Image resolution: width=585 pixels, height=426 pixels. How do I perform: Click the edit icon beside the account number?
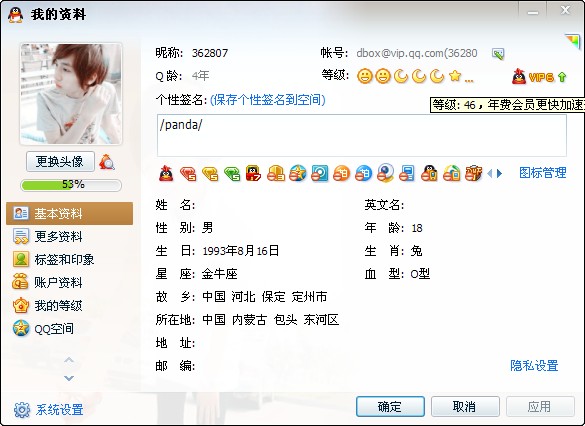coord(498,54)
